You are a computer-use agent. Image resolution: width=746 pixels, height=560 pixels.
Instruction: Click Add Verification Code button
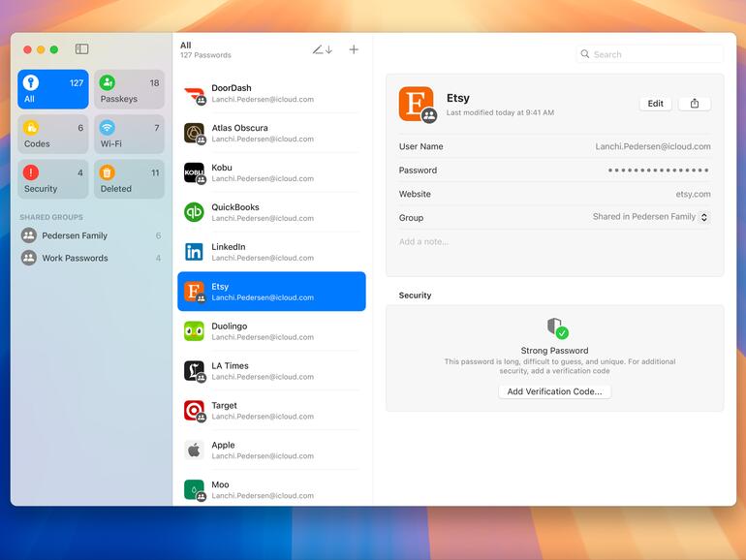click(x=555, y=391)
